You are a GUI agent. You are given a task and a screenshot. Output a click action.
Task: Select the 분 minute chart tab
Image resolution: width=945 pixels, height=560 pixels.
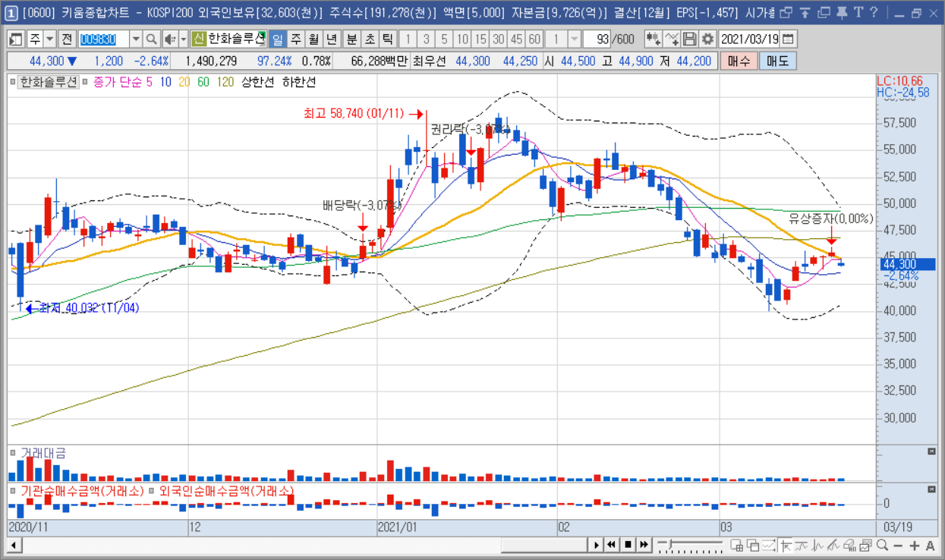point(351,39)
